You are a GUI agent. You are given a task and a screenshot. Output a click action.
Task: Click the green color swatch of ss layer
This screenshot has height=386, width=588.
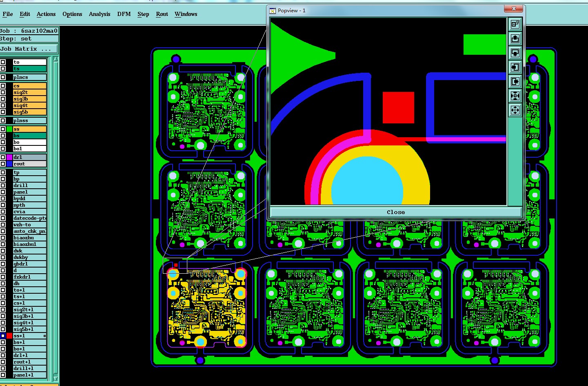pos(9,129)
